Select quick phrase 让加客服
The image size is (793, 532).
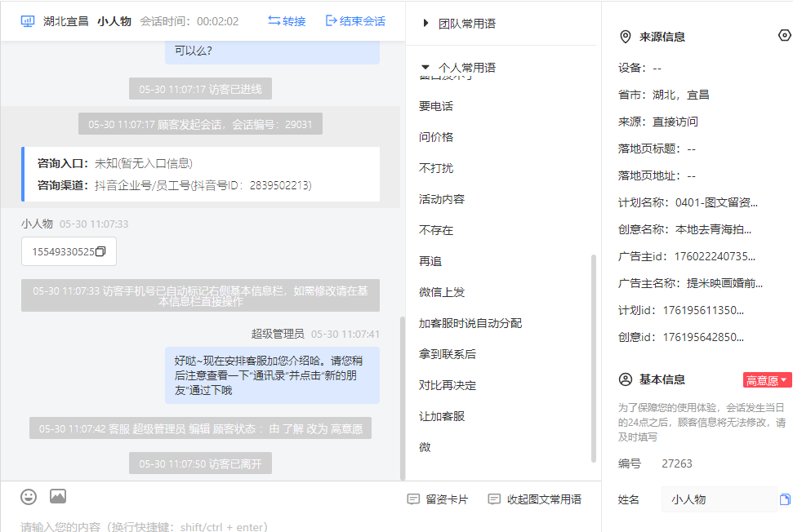[442, 416]
